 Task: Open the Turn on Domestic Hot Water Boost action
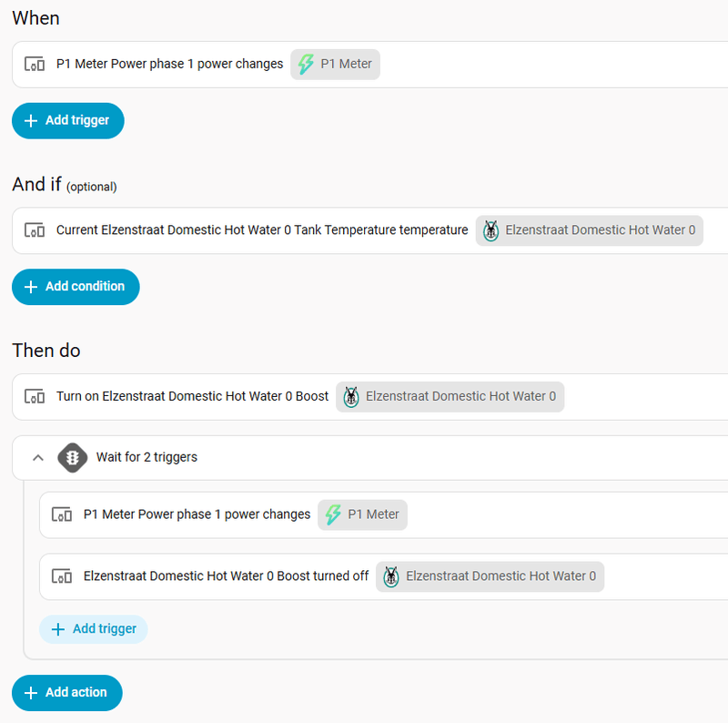(370, 397)
